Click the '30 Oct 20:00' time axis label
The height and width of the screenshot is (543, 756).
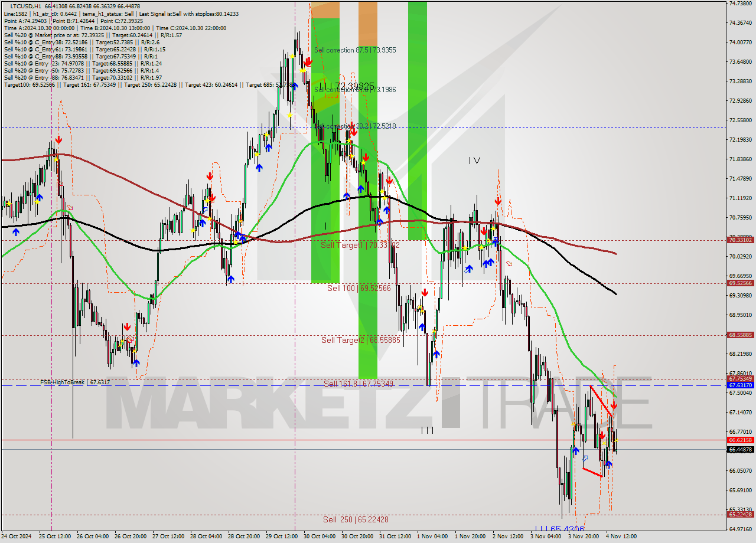tap(357, 537)
